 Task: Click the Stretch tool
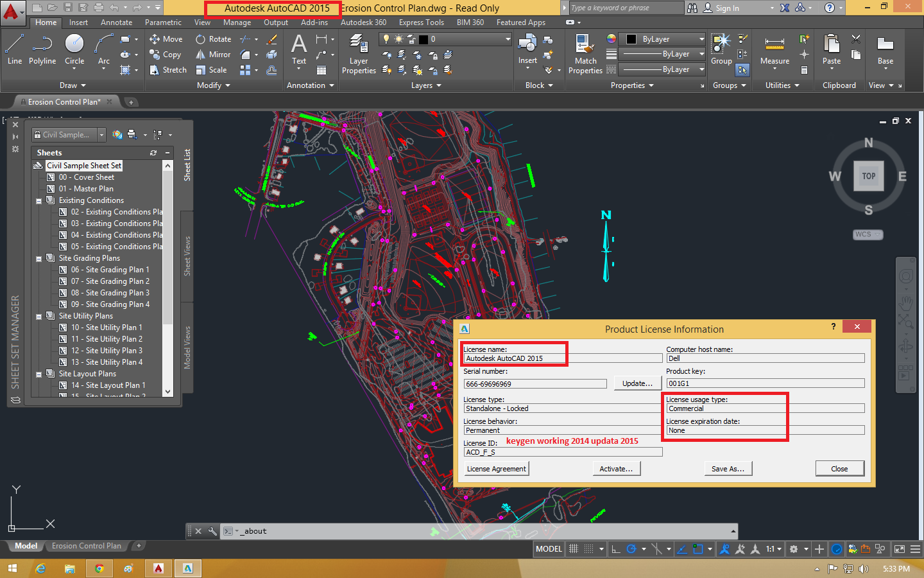coord(168,70)
